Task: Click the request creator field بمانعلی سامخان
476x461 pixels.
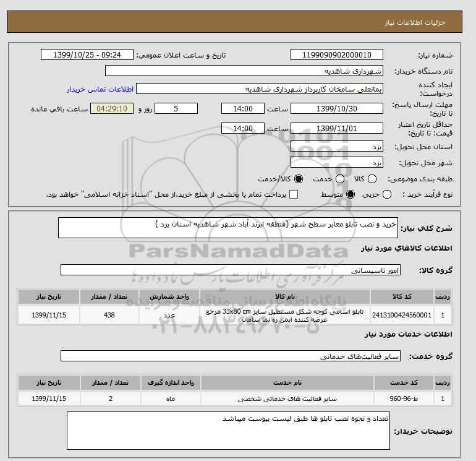Action: tap(260, 88)
